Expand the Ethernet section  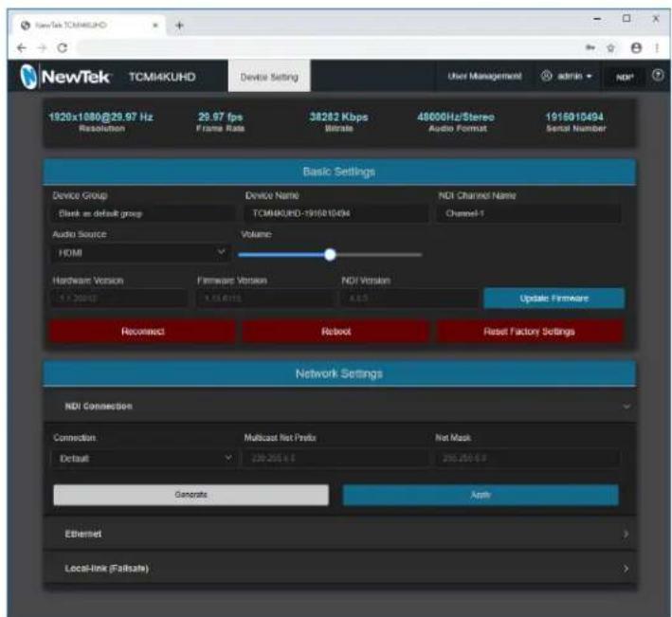tap(339, 534)
